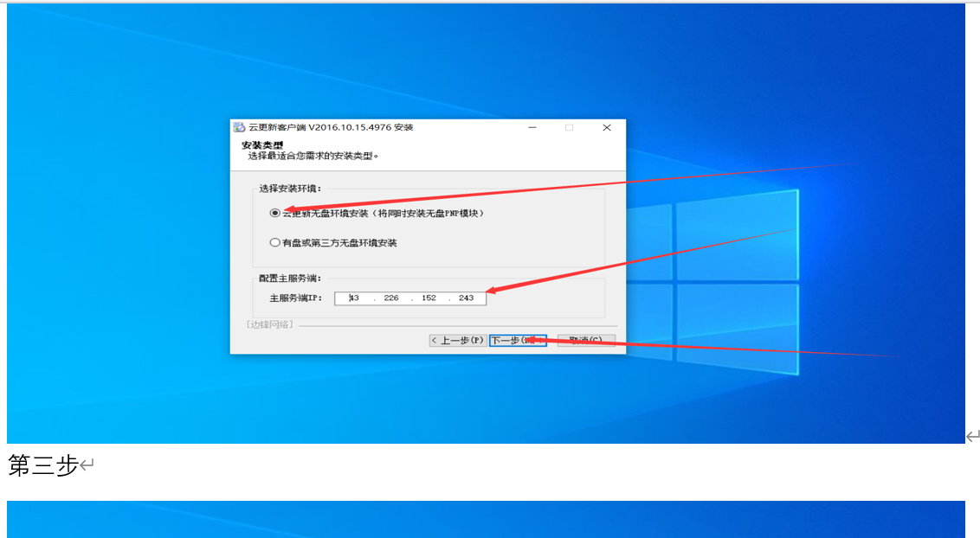This screenshot has width=980, height=538.
Task: Click the 选择最适合您需求的安装类型 description text
Action: 313,156
